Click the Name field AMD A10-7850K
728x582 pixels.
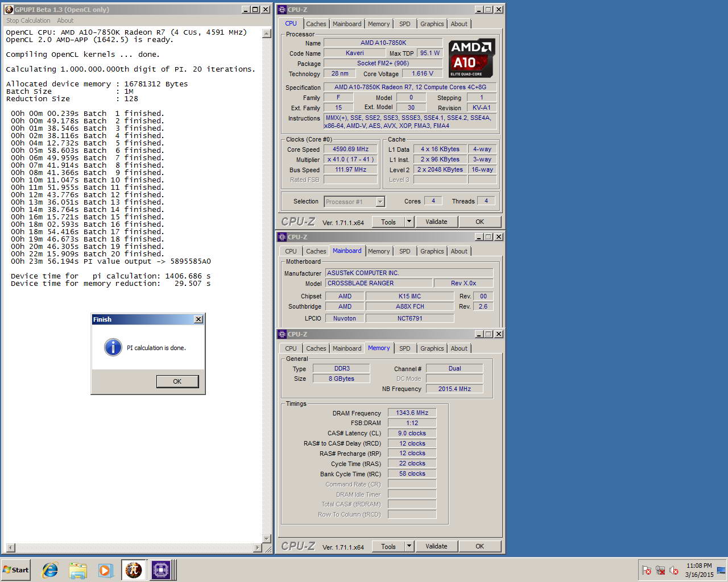383,43
